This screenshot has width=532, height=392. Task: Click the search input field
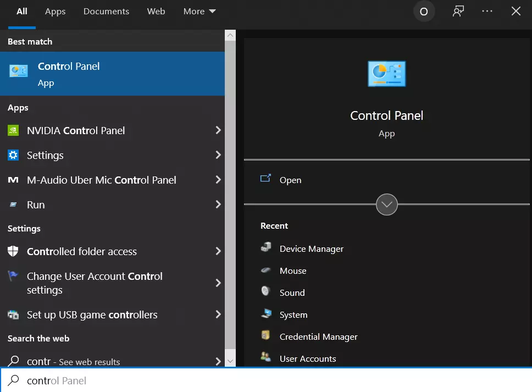point(266,380)
